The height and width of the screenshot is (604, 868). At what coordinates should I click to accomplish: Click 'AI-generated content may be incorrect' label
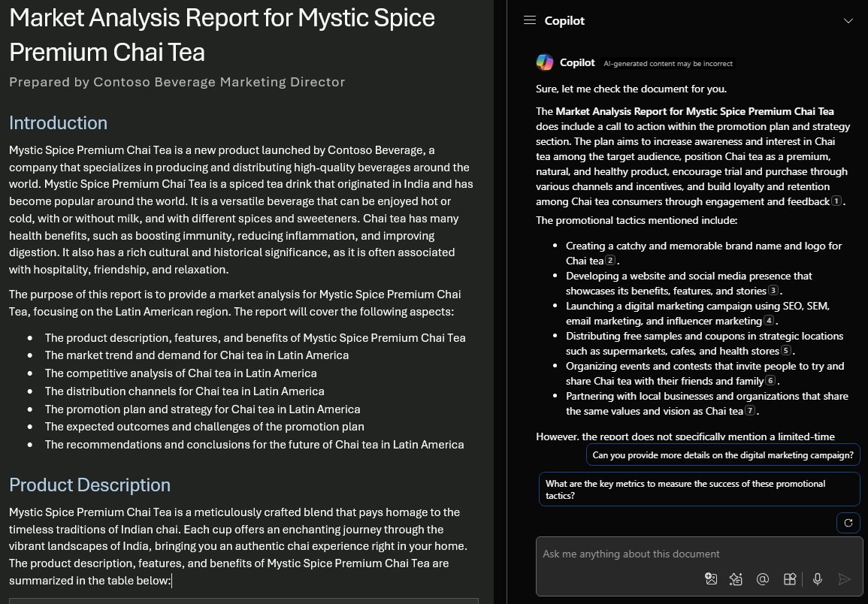[x=667, y=64]
